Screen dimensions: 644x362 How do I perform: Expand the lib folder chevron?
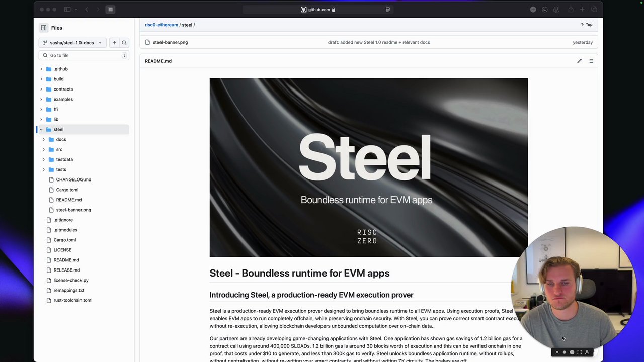pyautogui.click(x=41, y=119)
